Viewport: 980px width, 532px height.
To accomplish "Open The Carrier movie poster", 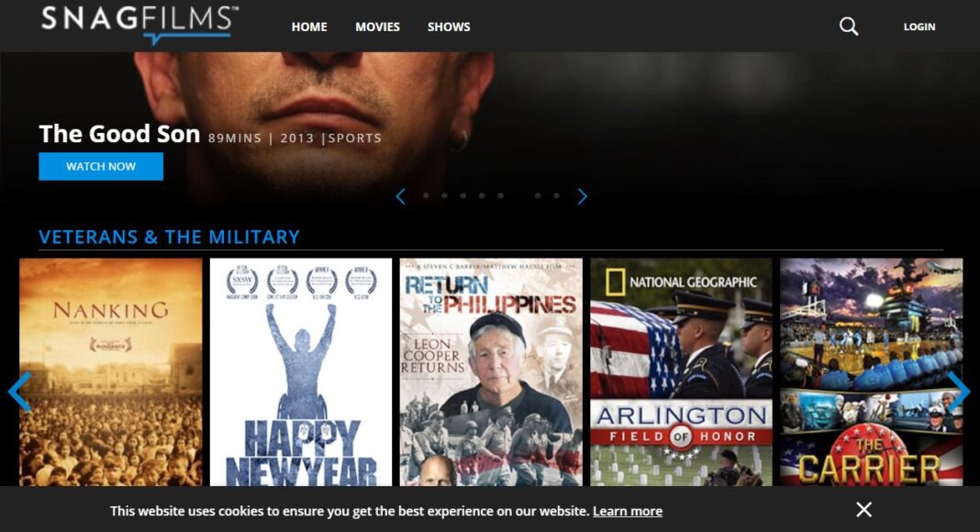I will coord(871,372).
